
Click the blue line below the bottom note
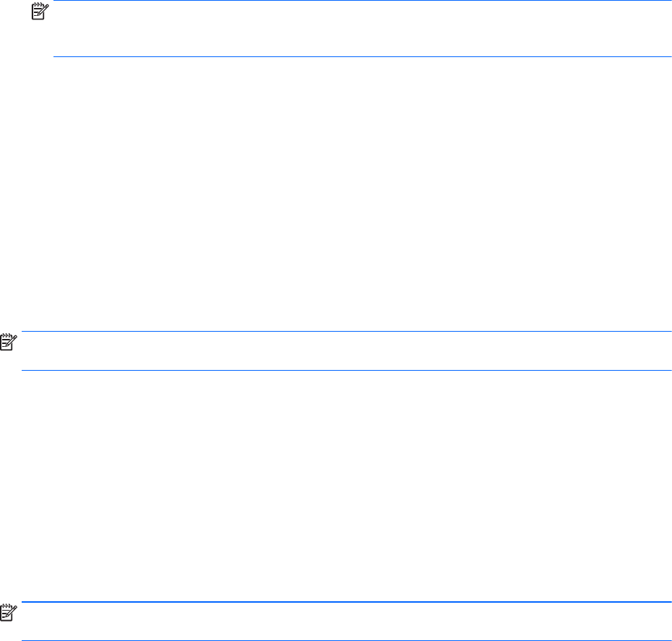click(x=346, y=640)
